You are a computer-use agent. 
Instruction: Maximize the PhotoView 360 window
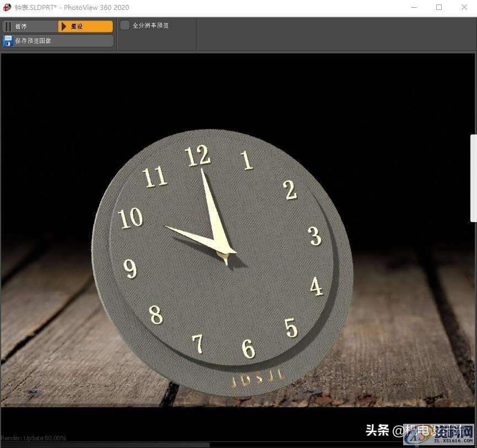[x=439, y=8]
